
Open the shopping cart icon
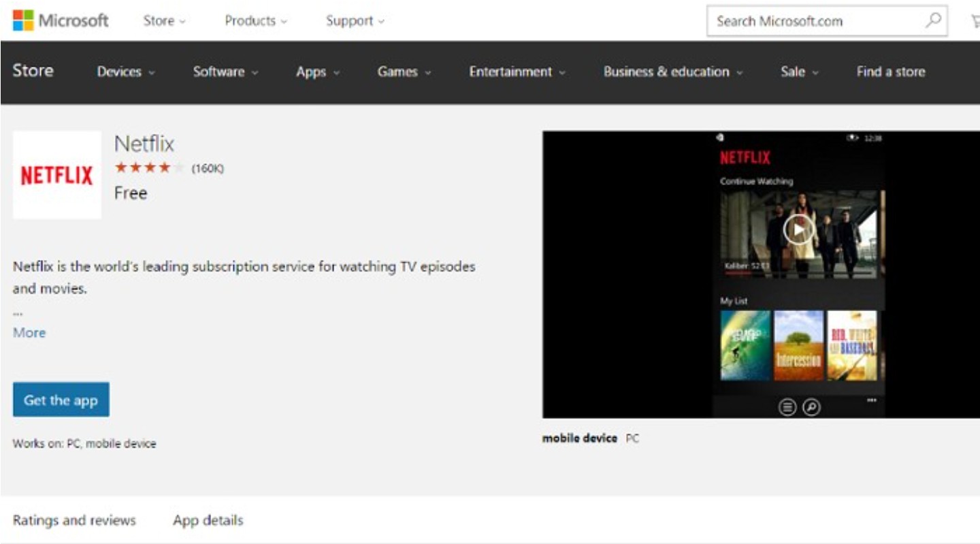tap(975, 21)
